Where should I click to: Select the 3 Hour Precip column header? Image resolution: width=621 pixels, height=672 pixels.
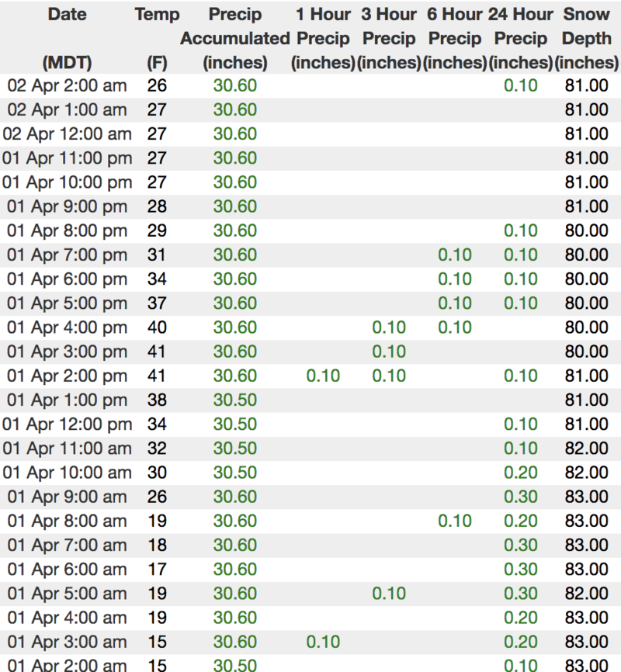click(x=389, y=38)
